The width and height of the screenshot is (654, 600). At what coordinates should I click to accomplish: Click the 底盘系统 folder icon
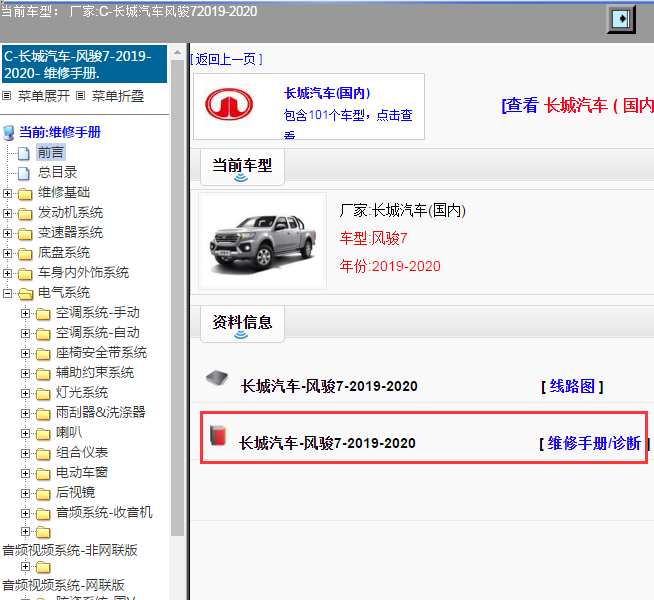tap(25, 254)
